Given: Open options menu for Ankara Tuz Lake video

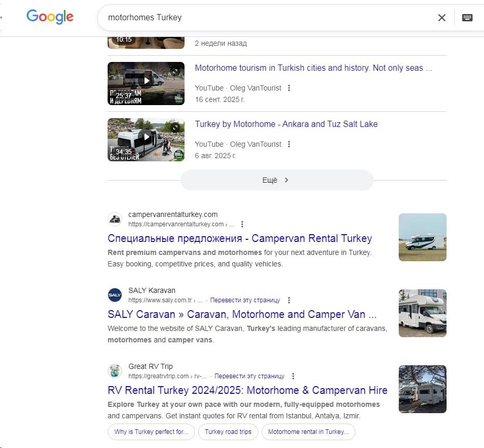Looking at the screenshot, I should click(x=289, y=144).
